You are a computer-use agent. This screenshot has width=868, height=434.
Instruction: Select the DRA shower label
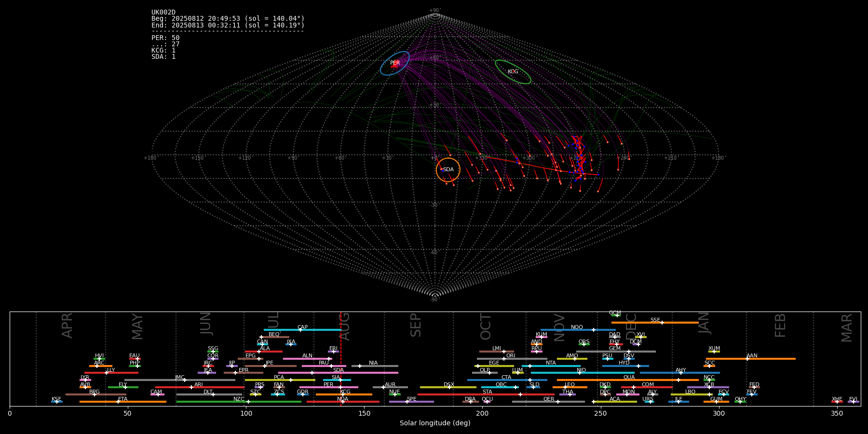point(470,399)
